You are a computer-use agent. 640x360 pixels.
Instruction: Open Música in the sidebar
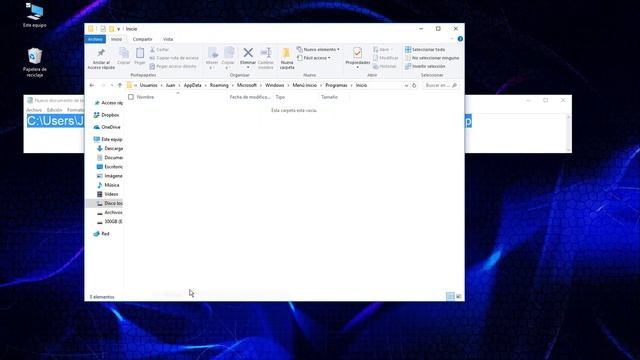(108, 185)
